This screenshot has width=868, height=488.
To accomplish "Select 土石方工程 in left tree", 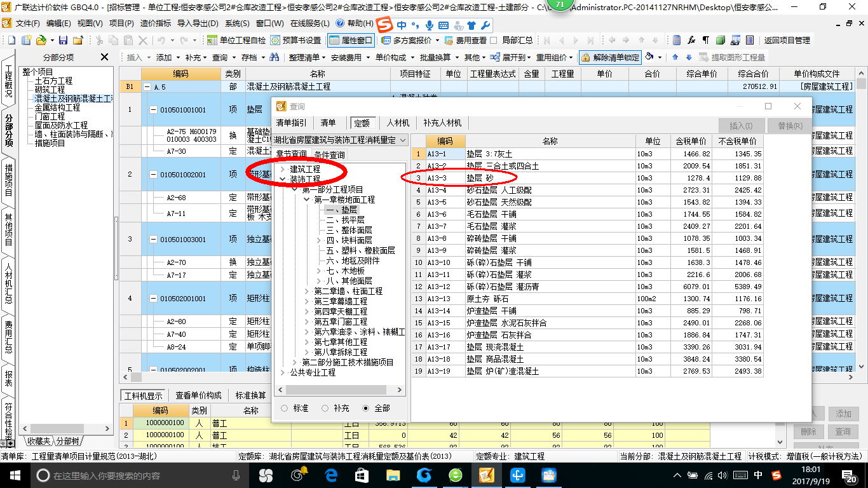I will click(x=53, y=81).
